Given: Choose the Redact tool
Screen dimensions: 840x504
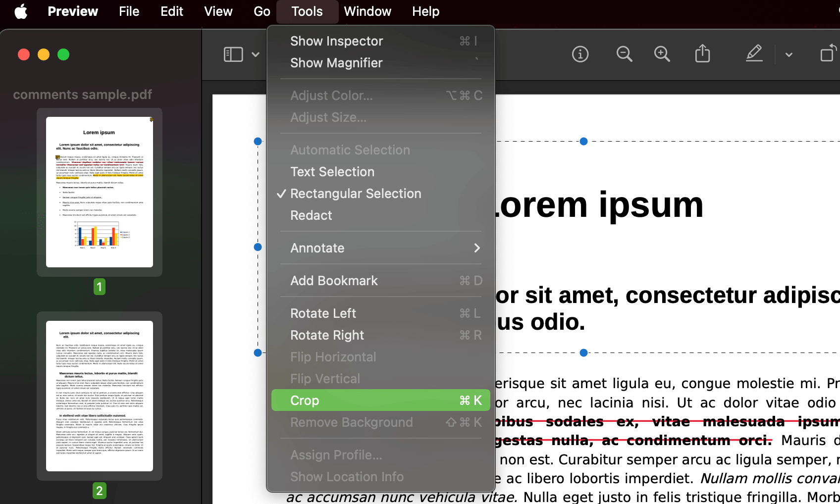Looking at the screenshot, I should point(381,215).
